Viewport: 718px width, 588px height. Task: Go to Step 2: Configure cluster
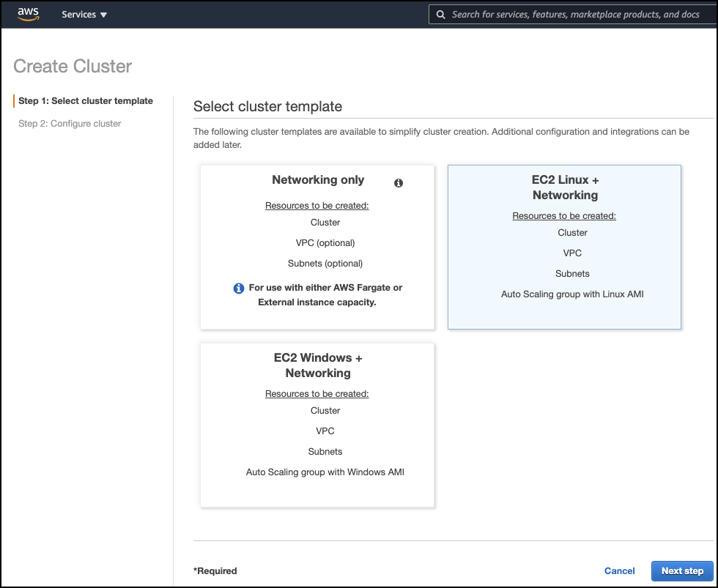click(70, 124)
